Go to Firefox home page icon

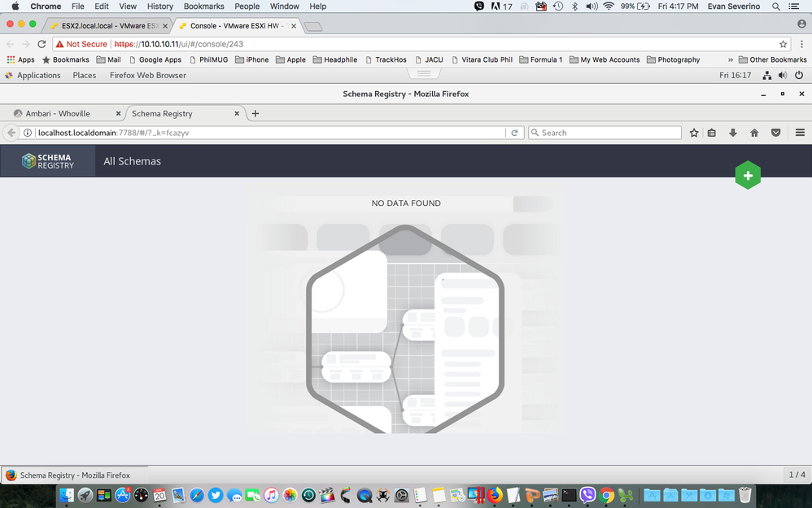click(x=754, y=133)
